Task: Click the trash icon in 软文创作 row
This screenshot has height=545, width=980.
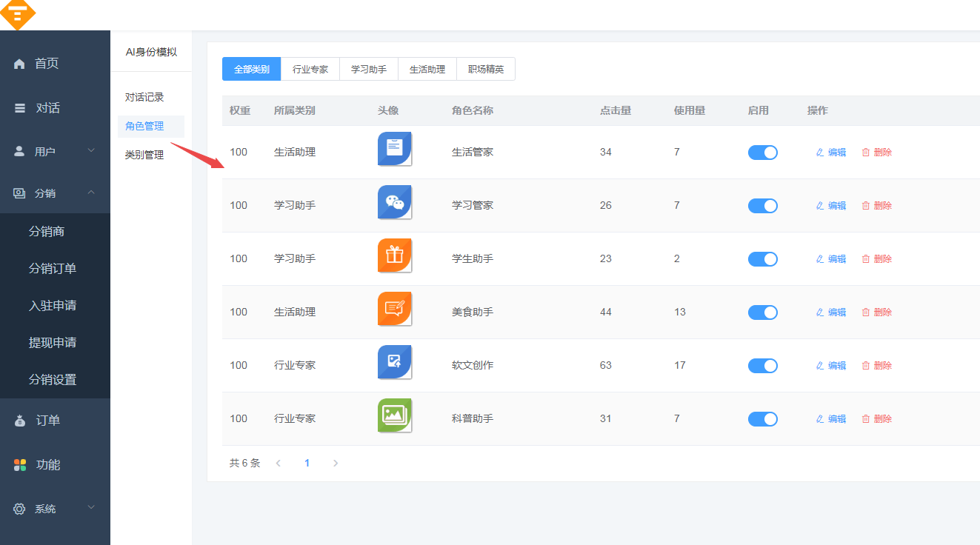Action: point(866,366)
